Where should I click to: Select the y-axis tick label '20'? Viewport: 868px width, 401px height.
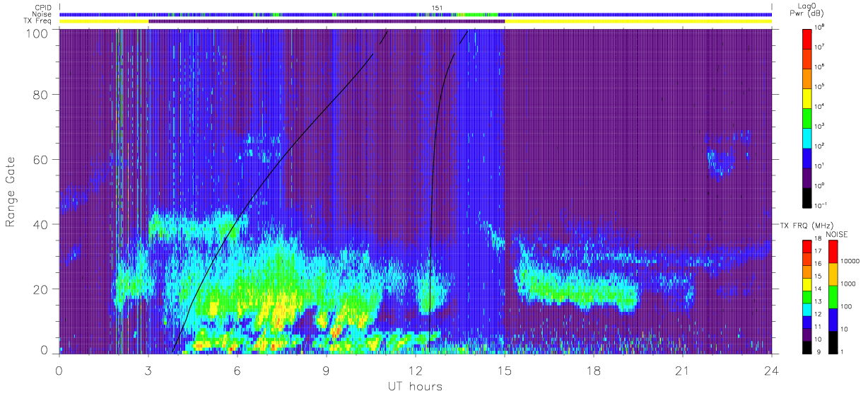pos(40,289)
